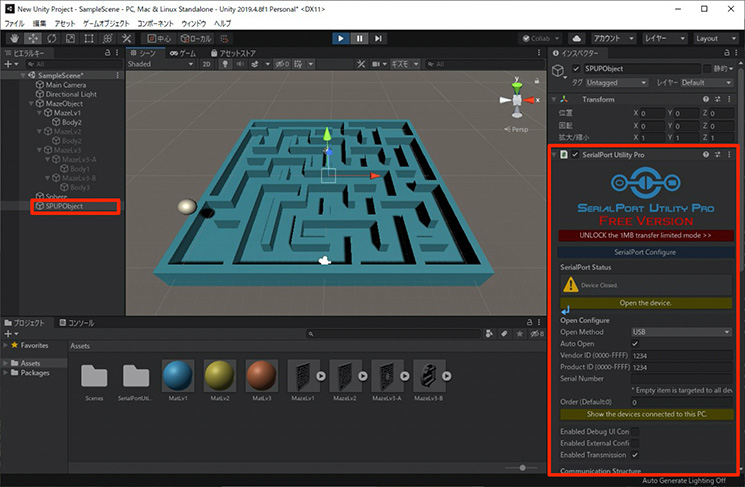Click the Open the device button
The image size is (745, 487).
coord(646,303)
